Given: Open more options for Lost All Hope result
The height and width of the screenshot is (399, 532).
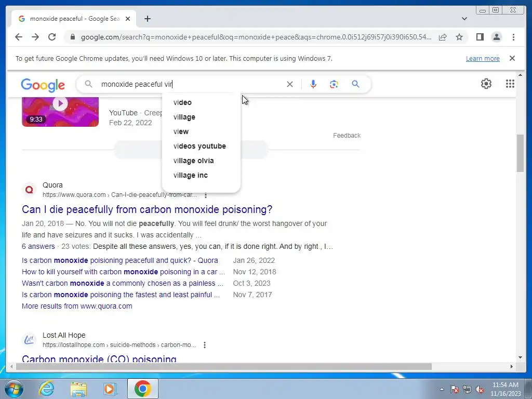Looking at the screenshot, I should [x=205, y=345].
